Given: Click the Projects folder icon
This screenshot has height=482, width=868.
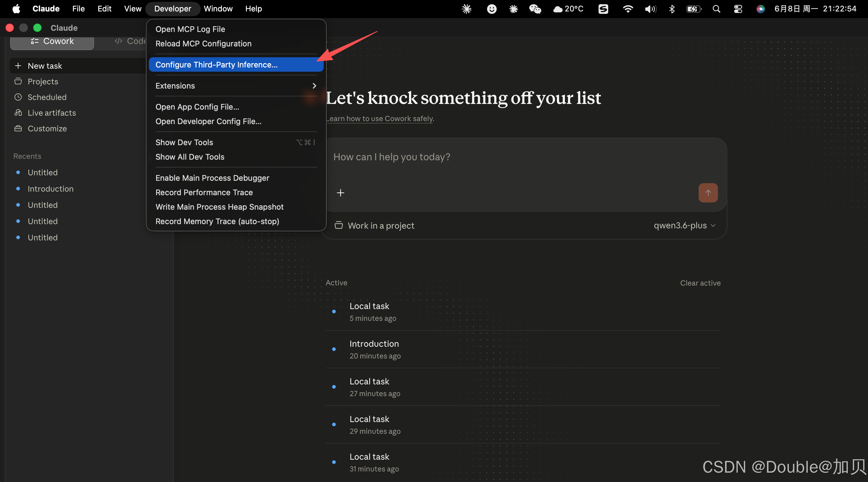Looking at the screenshot, I should click(x=18, y=82).
